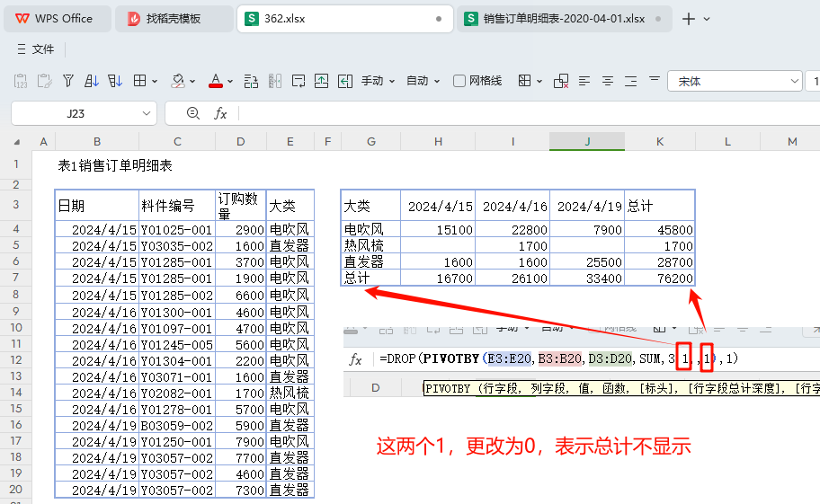
Task: Switch to 销售订单明细表-2020-04-01.xlsx tab
Action: (564, 19)
